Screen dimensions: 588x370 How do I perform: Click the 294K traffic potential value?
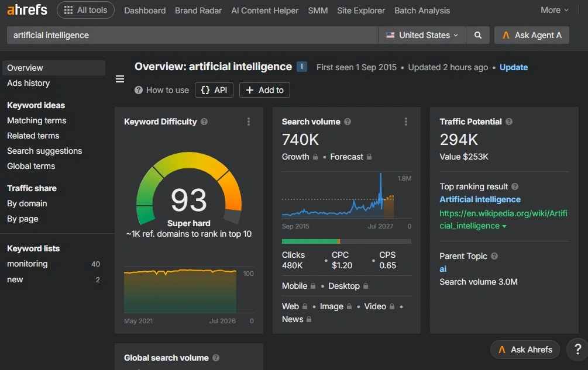tap(459, 140)
